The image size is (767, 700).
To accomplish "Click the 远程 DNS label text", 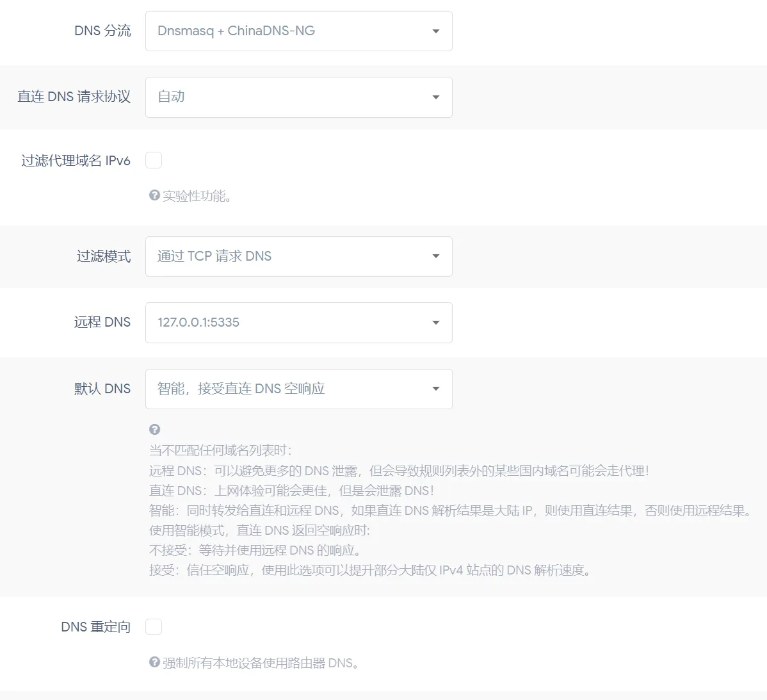I will [102, 322].
